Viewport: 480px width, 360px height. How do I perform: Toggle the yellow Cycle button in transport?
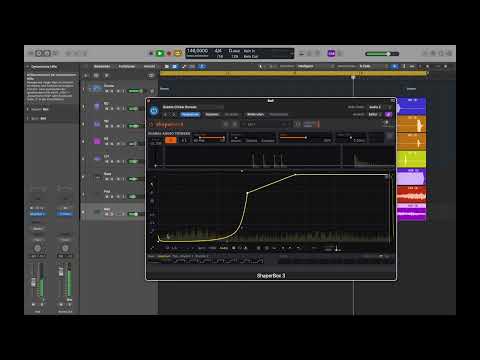point(178,53)
